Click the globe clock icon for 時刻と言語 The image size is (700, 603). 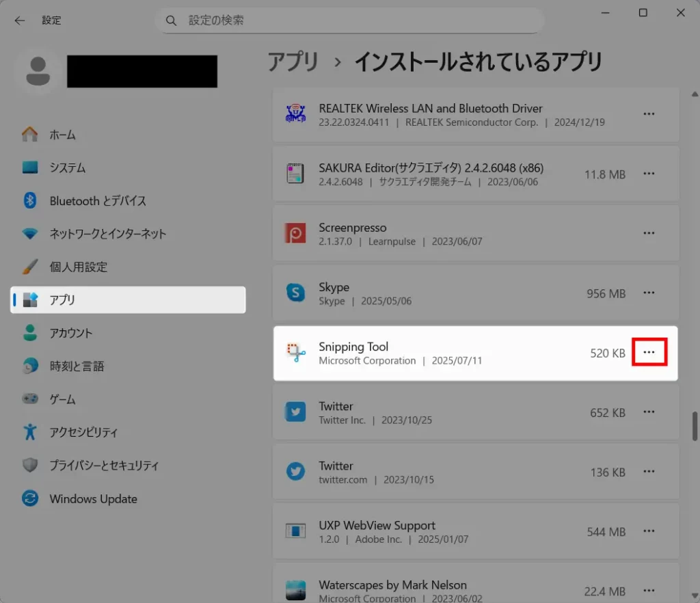(x=30, y=366)
